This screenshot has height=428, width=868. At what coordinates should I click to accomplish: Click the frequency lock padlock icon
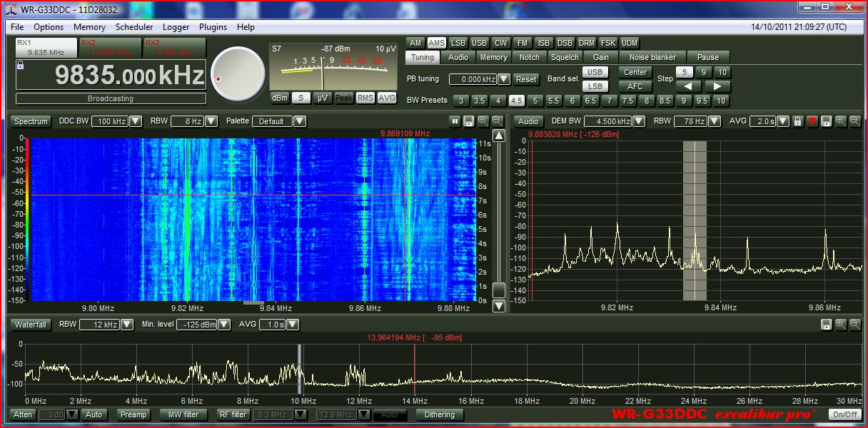tap(21, 65)
